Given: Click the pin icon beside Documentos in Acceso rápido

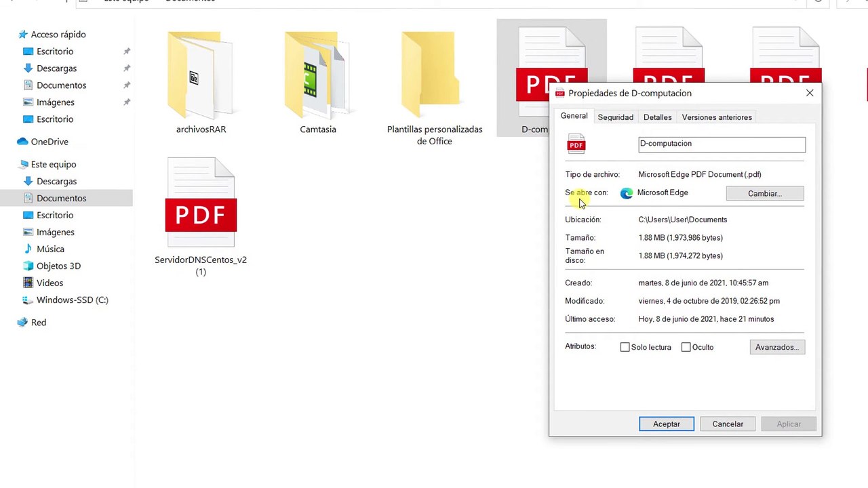Looking at the screenshot, I should pyautogui.click(x=127, y=85).
